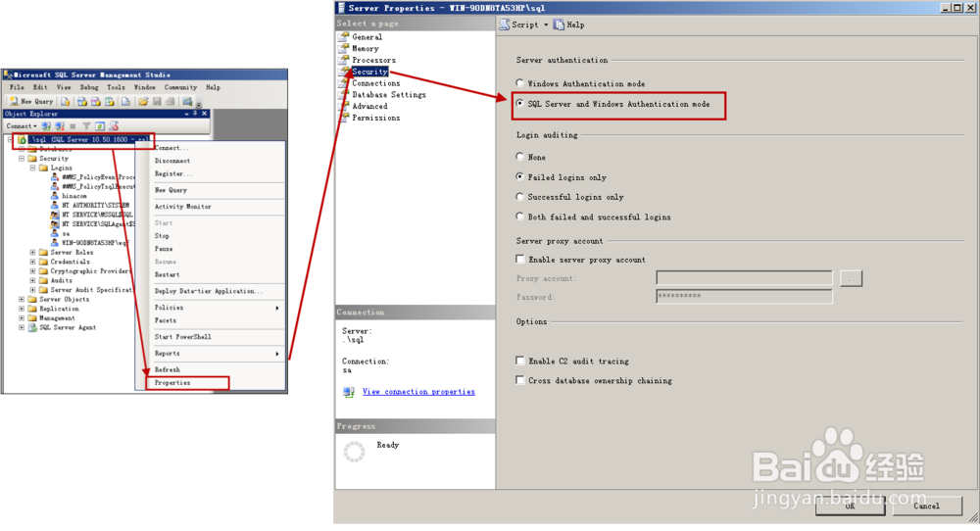Click the OK button
Viewport: 980px width, 531px height.
click(x=850, y=506)
